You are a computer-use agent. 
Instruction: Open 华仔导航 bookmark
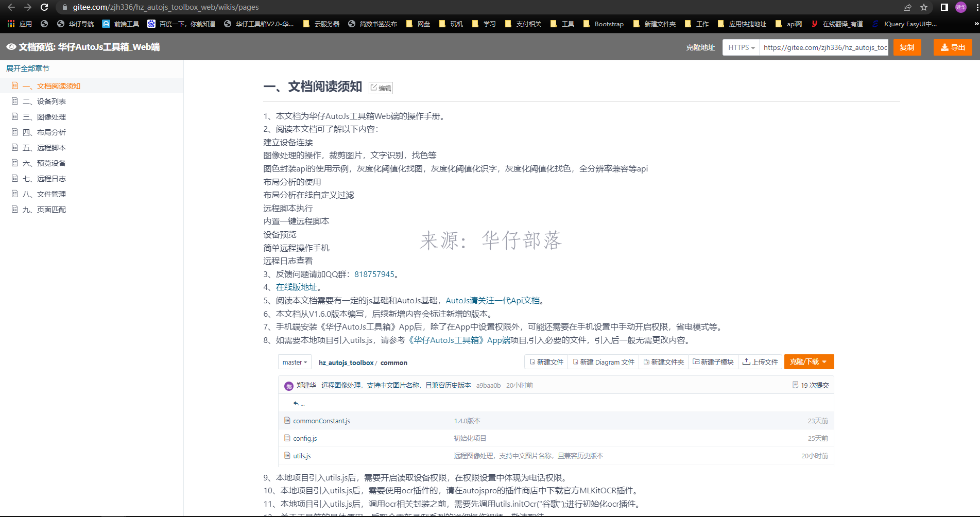click(76, 24)
